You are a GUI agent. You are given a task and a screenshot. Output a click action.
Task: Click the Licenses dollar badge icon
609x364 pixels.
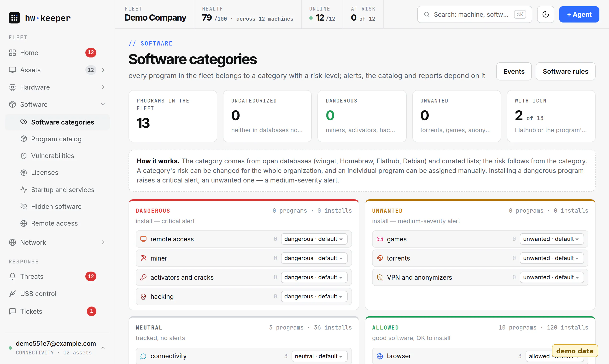coord(23,172)
